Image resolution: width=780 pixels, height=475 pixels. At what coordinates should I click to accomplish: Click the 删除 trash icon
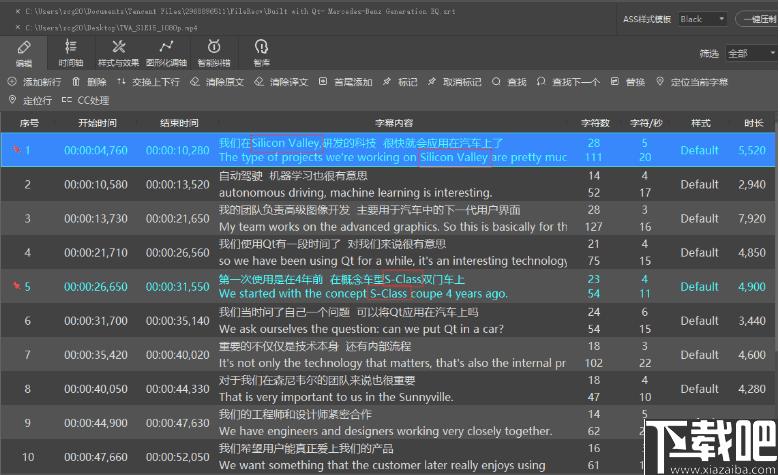coord(76,82)
